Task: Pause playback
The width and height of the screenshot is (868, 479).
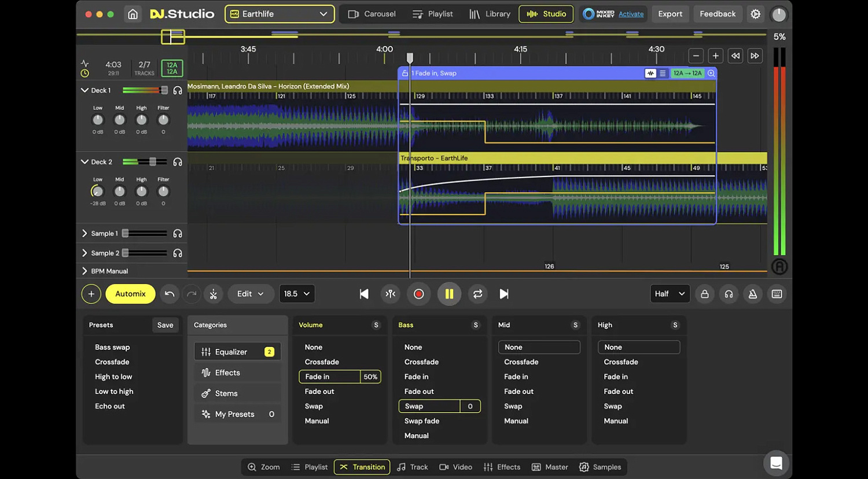Action: [449, 294]
